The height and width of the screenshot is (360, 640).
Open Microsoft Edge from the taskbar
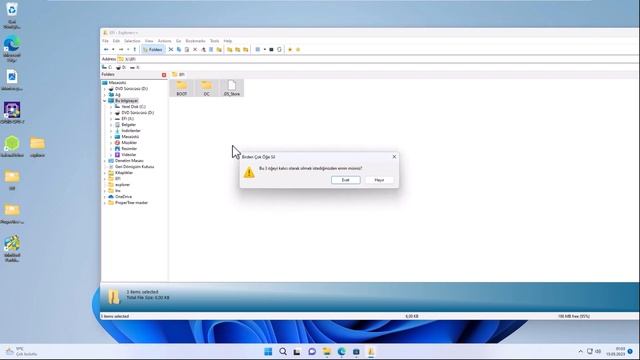point(342,351)
